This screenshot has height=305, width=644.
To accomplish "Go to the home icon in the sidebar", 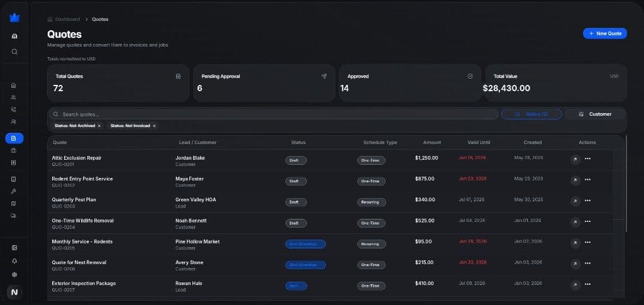I will point(14,86).
